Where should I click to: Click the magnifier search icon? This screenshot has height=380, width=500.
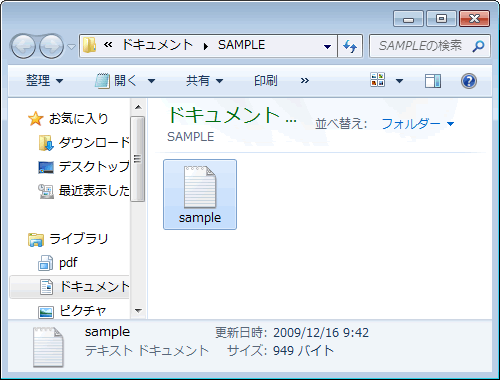click(x=479, y=46)
